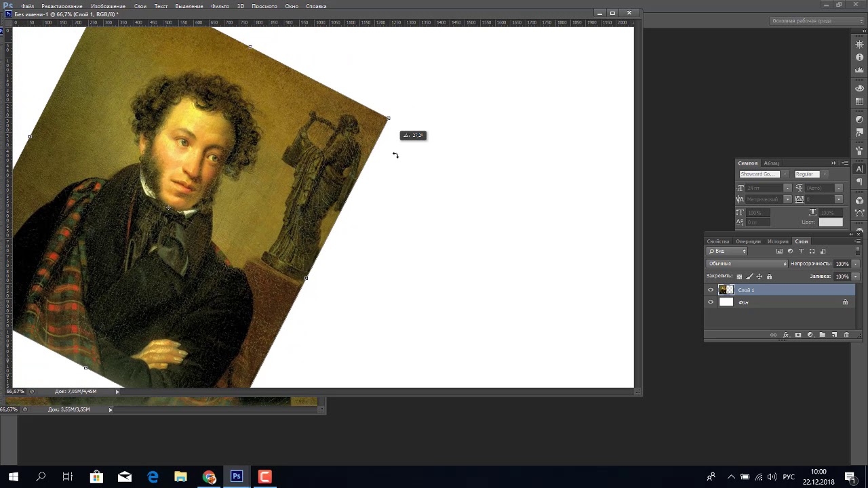
Task: Click the zoom percentage field 66,67%
Action: pos(15,392)
